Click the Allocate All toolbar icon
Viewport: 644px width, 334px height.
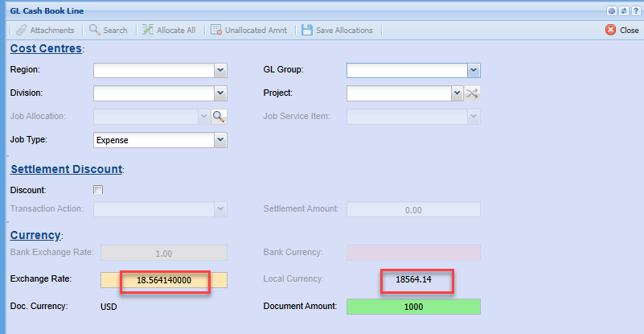click(148, 30)
